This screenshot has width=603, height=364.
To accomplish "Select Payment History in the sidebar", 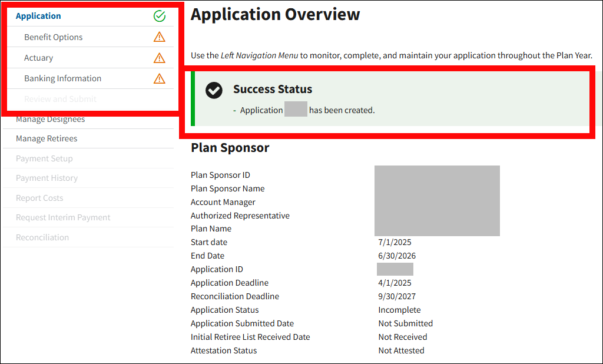I will (47, 178).
